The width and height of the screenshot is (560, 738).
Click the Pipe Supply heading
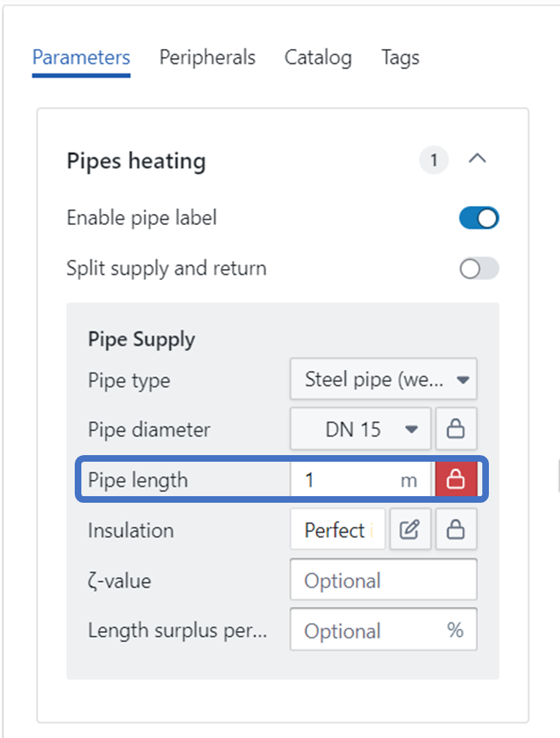[x=141, y=340]
